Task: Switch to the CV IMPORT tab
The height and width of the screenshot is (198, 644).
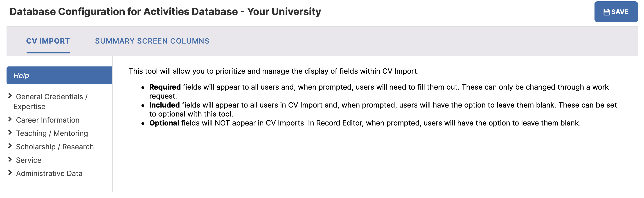Action: tap(48, 41)
